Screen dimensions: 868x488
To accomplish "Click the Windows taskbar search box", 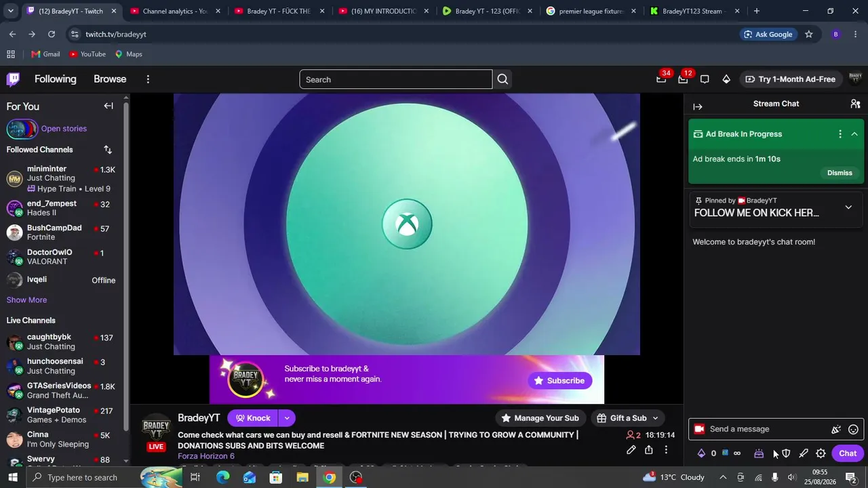I will 92,478.
